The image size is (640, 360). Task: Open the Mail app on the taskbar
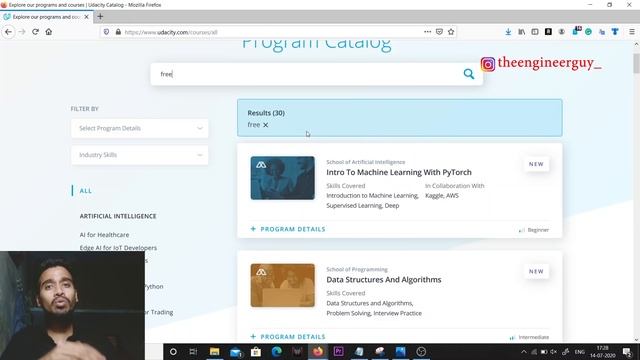pyautogui.click(x=236, y=351)
